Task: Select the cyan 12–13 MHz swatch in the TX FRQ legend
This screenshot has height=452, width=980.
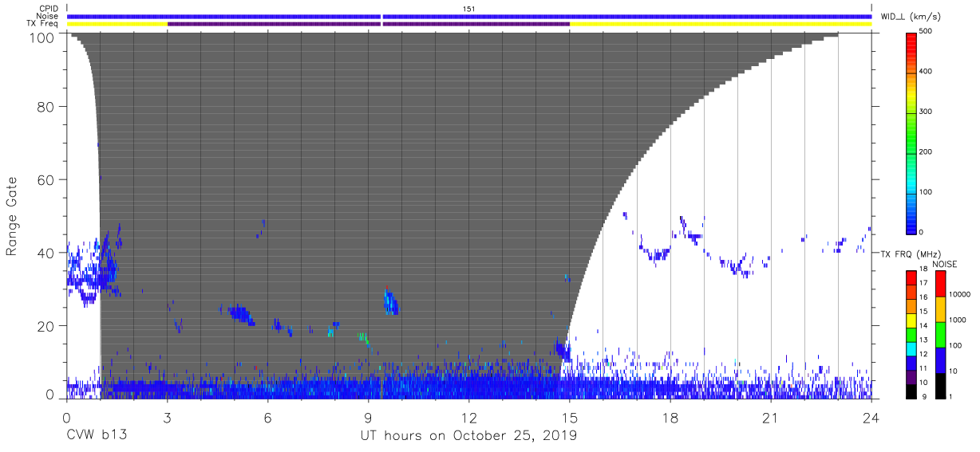Action: [x=911, y=348]
